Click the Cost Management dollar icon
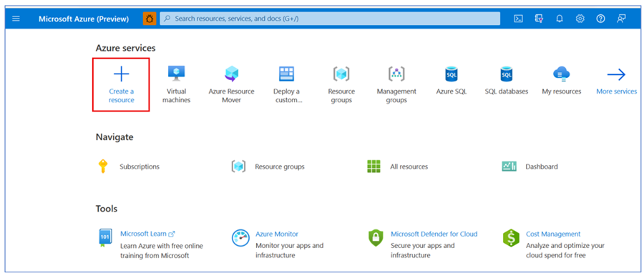The image size is (644, 273). tap(511, 238)
